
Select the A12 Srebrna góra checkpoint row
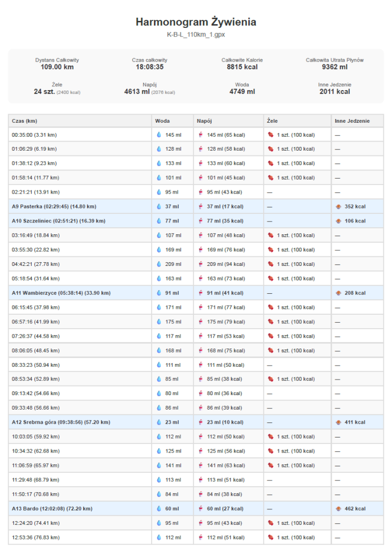[x=196, y=422]
